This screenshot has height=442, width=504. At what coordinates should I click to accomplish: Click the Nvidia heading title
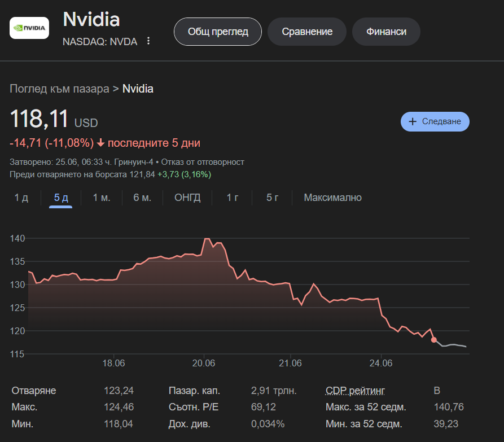click(91, 19)
